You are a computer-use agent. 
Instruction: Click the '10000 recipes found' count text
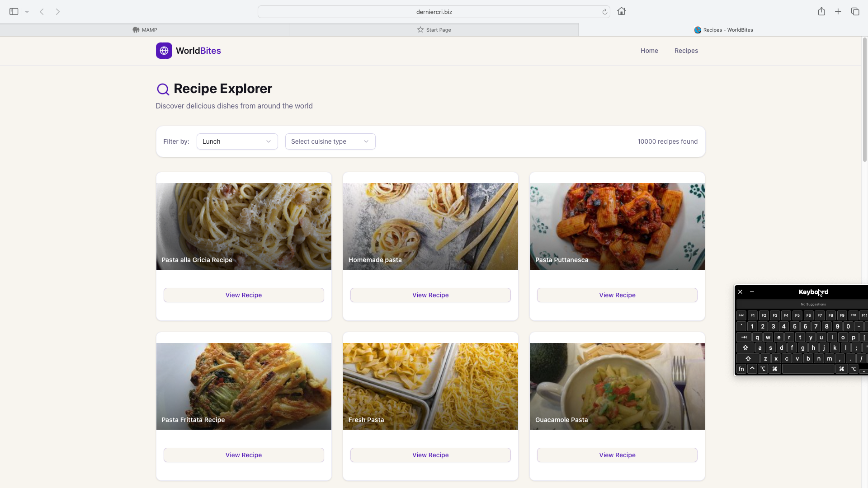tap(667, 141)
